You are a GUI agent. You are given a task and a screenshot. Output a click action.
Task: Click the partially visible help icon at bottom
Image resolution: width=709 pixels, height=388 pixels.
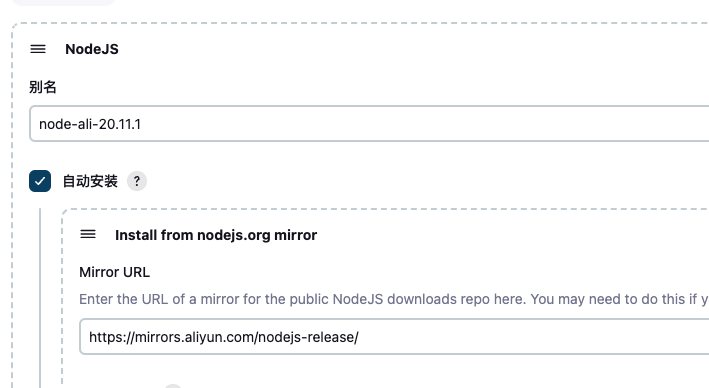coord(172,386)
